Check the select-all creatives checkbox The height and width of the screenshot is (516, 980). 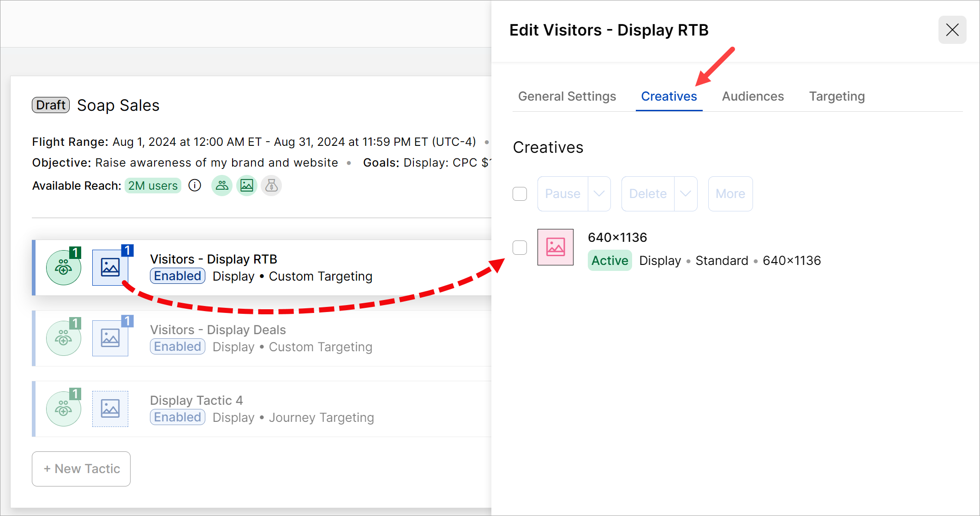520,194
